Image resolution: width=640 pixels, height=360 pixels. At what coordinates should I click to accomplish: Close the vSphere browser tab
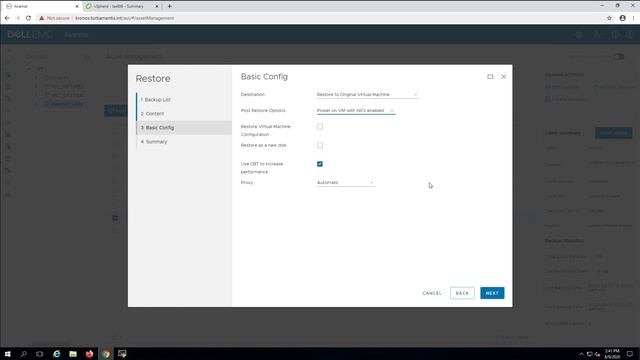point(157,7)
